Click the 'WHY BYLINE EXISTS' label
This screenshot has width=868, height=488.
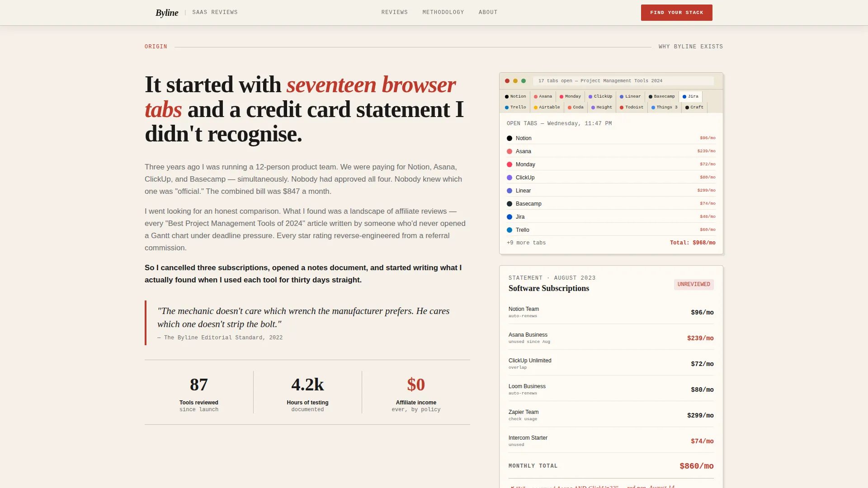coord(690,47)
